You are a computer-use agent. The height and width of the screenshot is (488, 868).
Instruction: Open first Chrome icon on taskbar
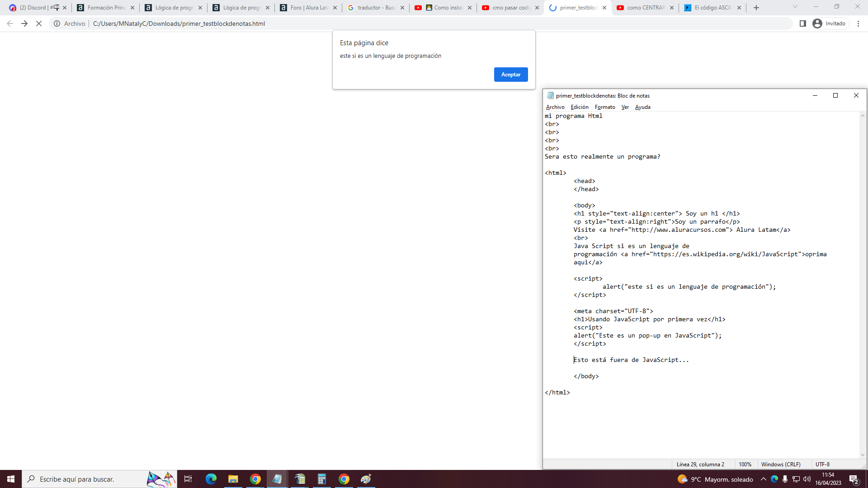(x=255, y=479)
